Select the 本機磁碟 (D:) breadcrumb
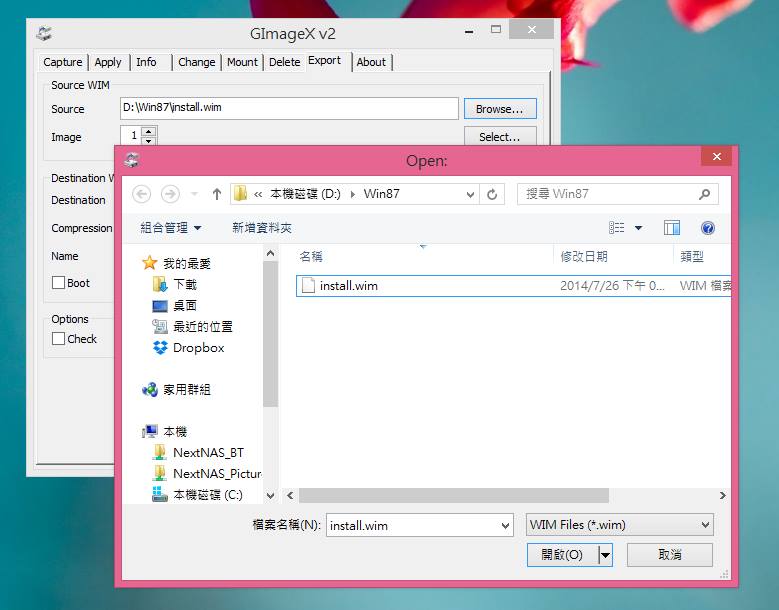Viewport: 779px width, 610px height. (x=305, y=194)
